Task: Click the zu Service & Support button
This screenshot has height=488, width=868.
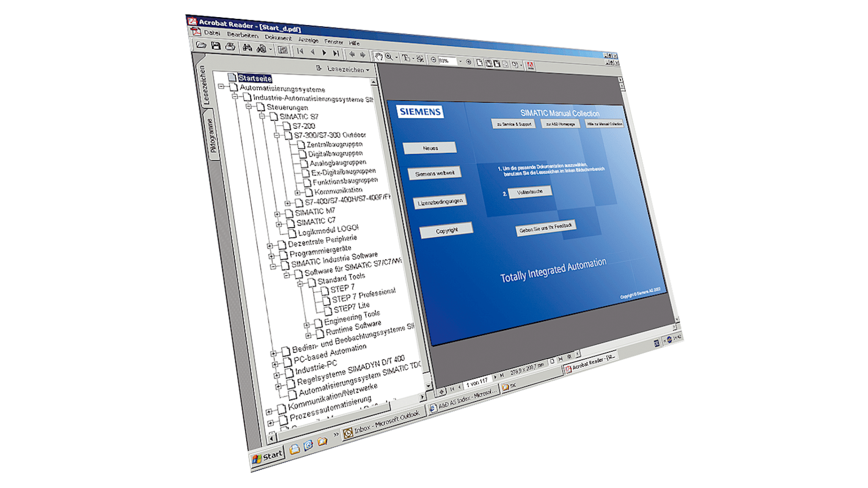Action: point(513,124)
